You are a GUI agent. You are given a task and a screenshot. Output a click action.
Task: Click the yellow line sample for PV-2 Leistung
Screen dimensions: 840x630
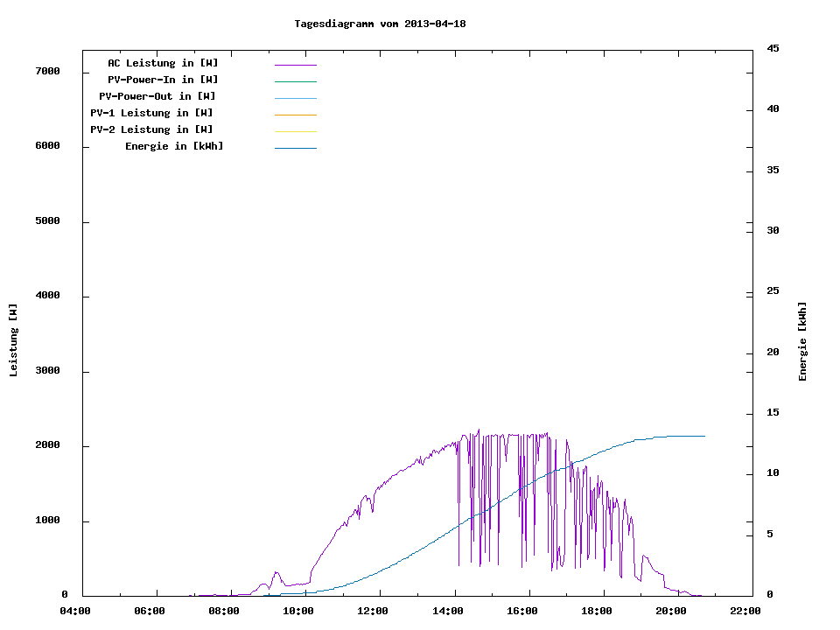295,131
